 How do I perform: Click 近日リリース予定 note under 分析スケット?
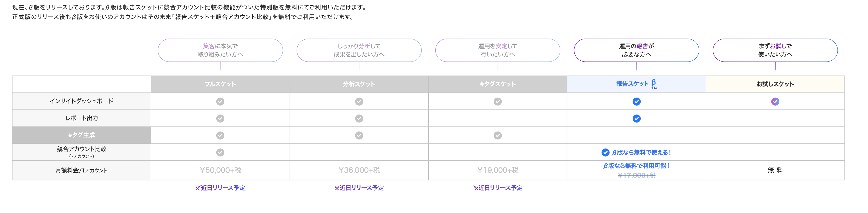[x=359, y=188]
